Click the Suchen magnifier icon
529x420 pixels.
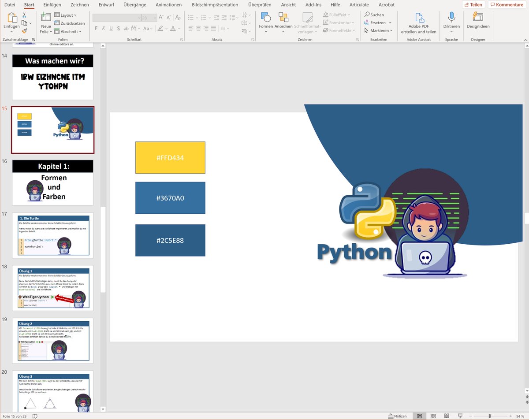point(367,15)
